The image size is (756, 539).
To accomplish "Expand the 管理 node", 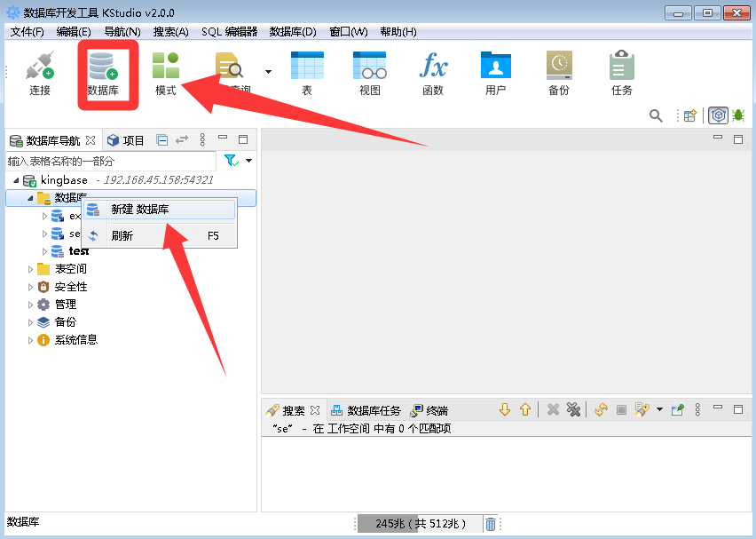I will point(30,305).
